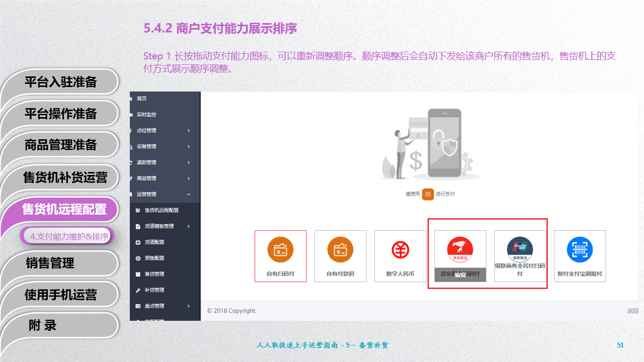The height and width of the screenshot is (362, 644).
Task: Click the 数字人民币 card label
Action: 400,274
